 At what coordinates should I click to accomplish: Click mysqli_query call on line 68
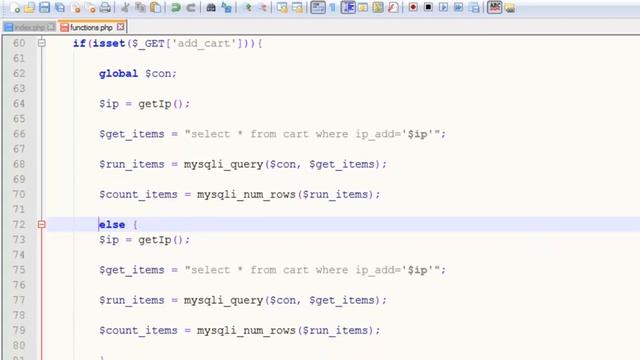pyautogui.click(x=282, y=164)
